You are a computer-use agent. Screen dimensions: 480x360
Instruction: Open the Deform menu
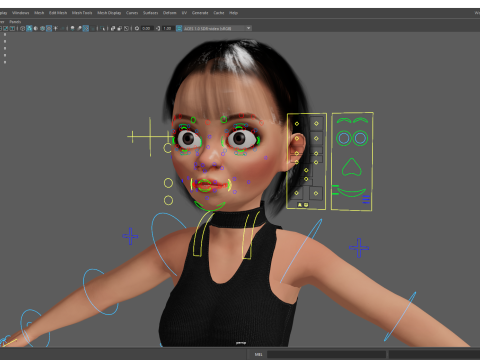[169, 13]
